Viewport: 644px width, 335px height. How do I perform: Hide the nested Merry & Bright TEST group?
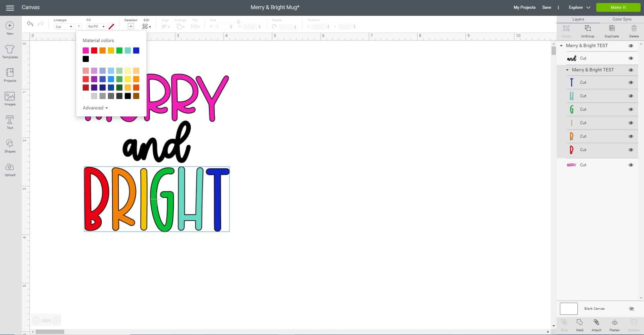[631, 70]
